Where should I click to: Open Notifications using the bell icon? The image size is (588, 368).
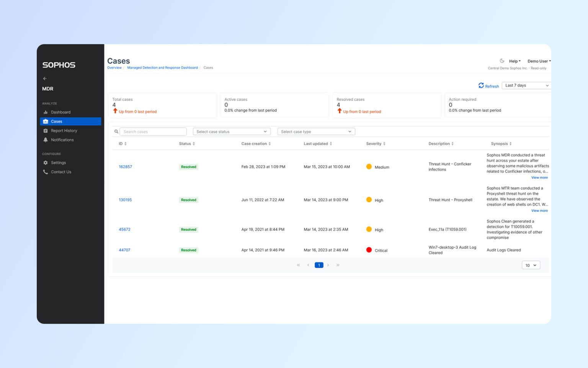coord(46,140)
